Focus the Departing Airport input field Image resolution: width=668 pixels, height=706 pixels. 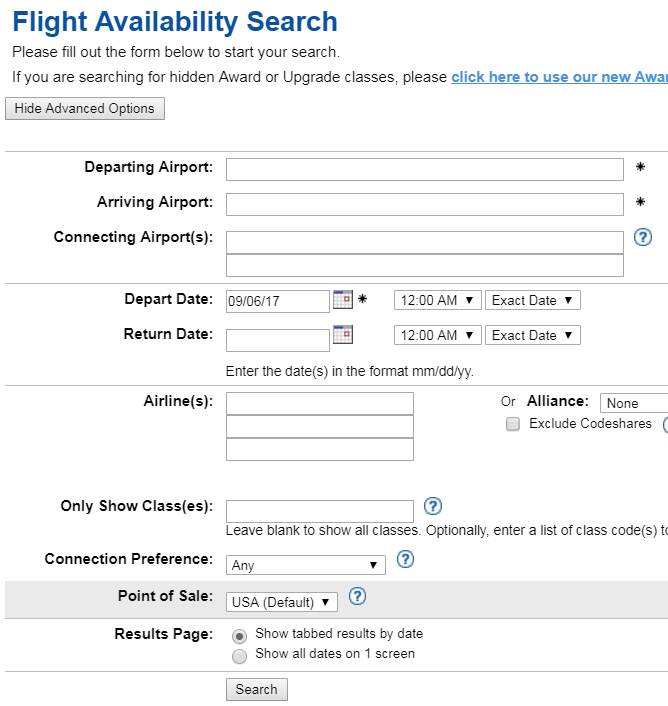coord(424,169)
